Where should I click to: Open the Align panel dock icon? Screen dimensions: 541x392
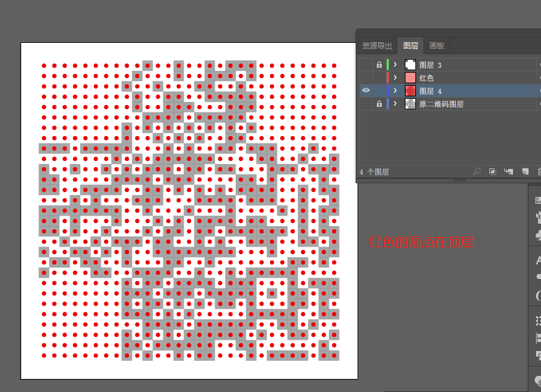point(539,338)
